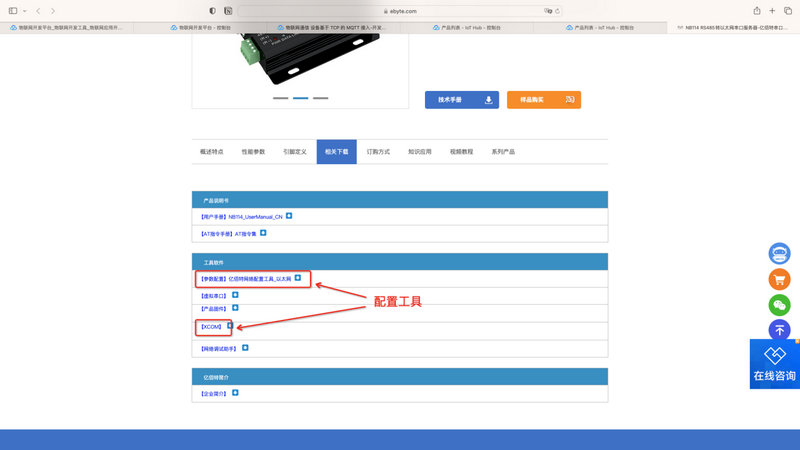The image size is (800, 450).
Task: Close the 在线咨询 widget
Action: click(x=797, y=341)
